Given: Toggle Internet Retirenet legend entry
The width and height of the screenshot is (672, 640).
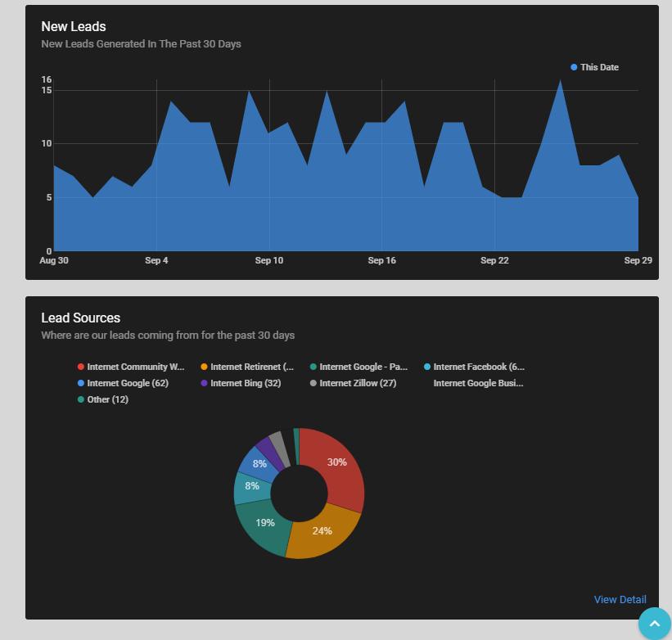Looking at the screenshot, I should 247,367.
